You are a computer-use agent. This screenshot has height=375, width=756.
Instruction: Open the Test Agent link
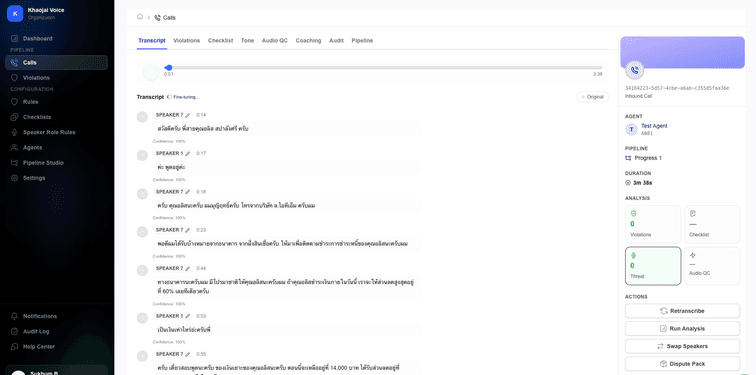(654, 126)
